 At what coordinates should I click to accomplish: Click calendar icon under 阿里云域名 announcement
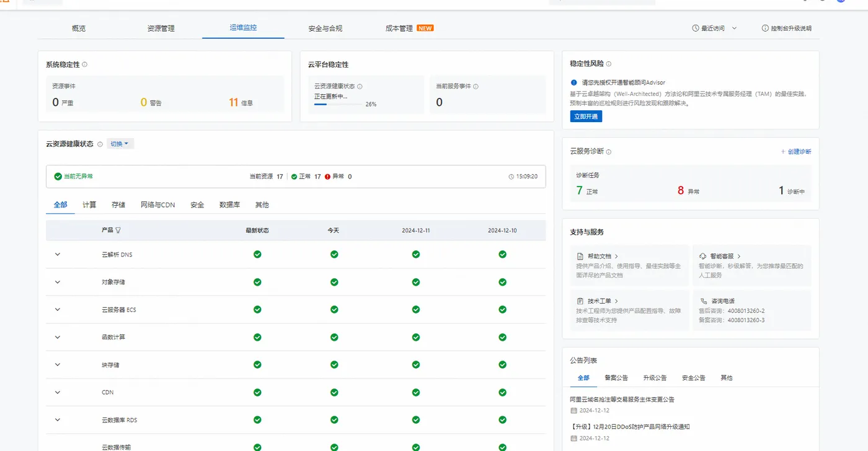click(573, 411)
